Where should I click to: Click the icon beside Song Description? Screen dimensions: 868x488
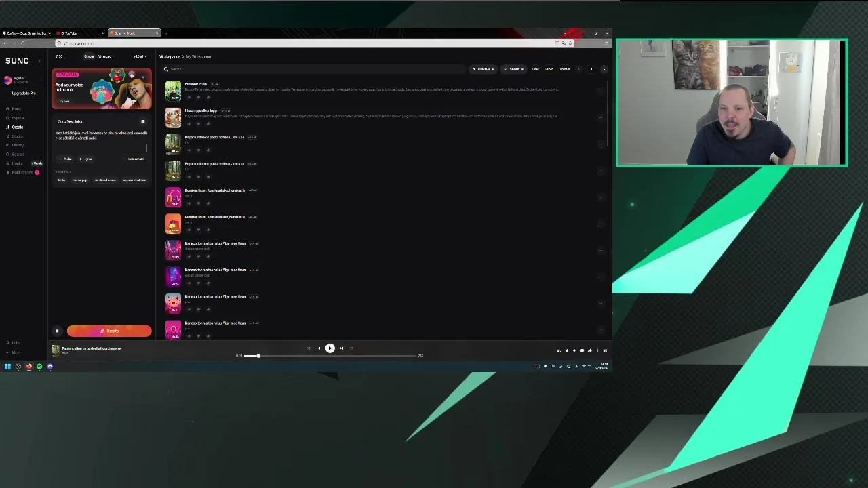click(x=142, y=121)
